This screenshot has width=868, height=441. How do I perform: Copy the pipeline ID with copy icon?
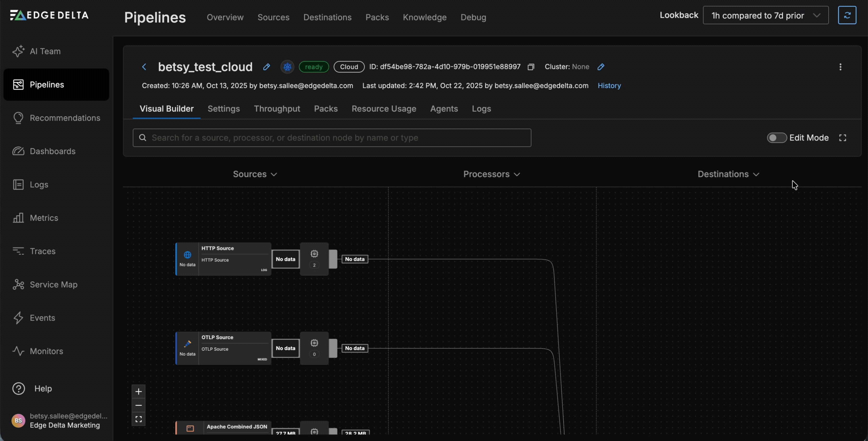531,67
